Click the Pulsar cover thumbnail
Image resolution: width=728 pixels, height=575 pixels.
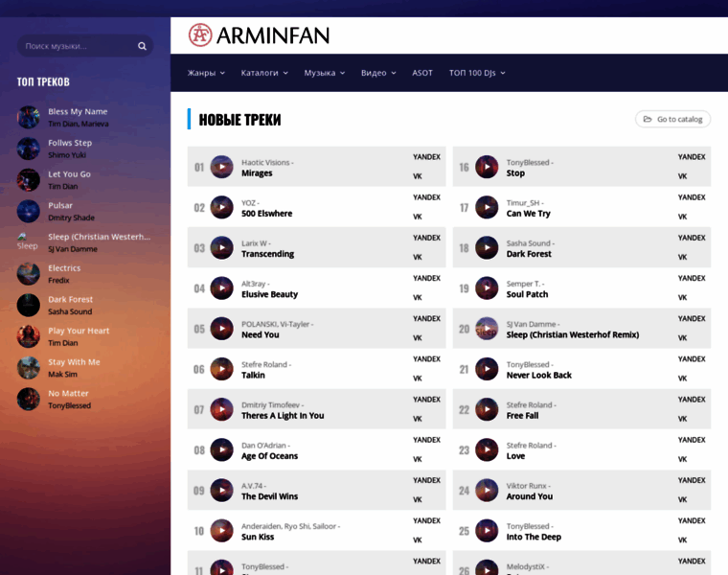[29, 212]
